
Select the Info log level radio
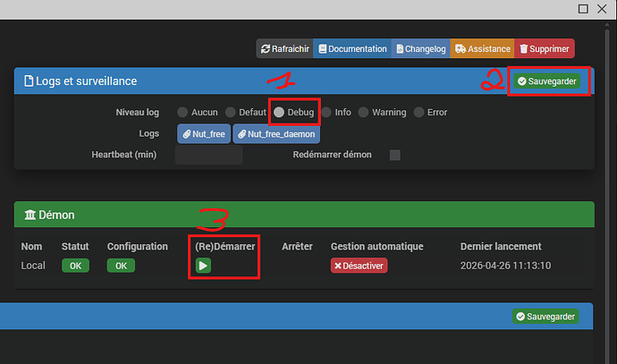tap(326, 112)
